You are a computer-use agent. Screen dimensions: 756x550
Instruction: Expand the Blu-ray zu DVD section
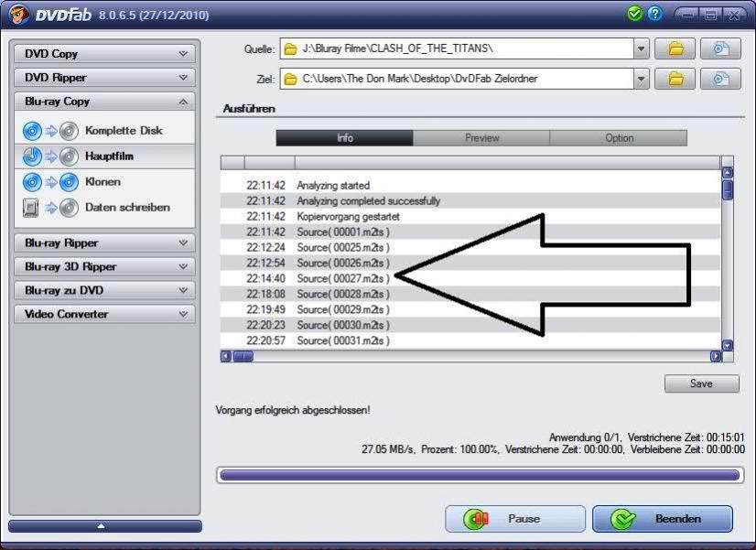[104, 290]
